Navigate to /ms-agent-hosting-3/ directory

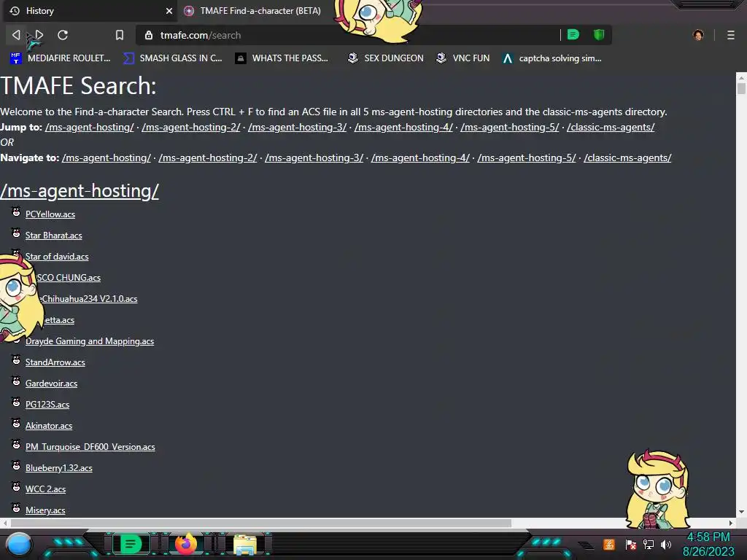point(314,157)
